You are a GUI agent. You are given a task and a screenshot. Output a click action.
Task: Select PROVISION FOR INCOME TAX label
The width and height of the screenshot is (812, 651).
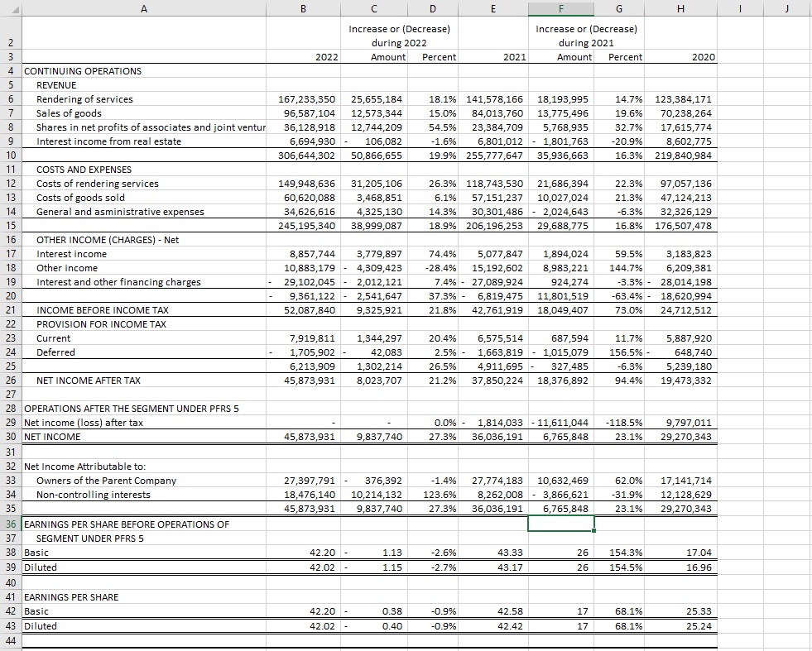tap(101, 324)
